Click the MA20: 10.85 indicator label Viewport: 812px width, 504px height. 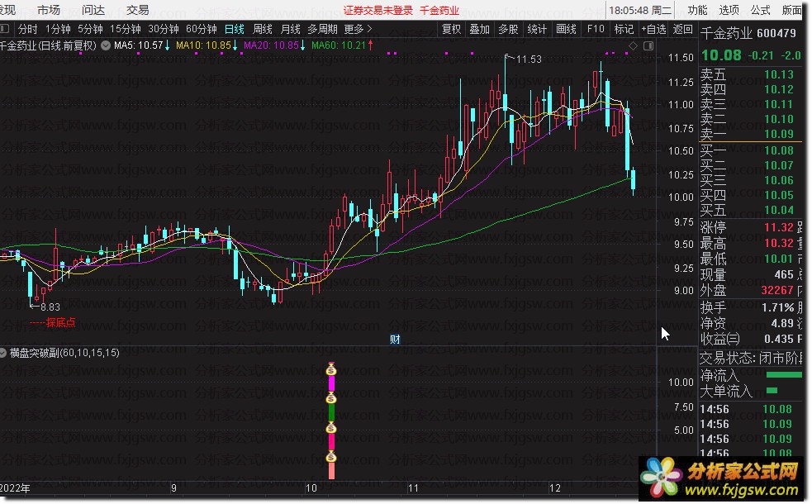click(274, 45)
